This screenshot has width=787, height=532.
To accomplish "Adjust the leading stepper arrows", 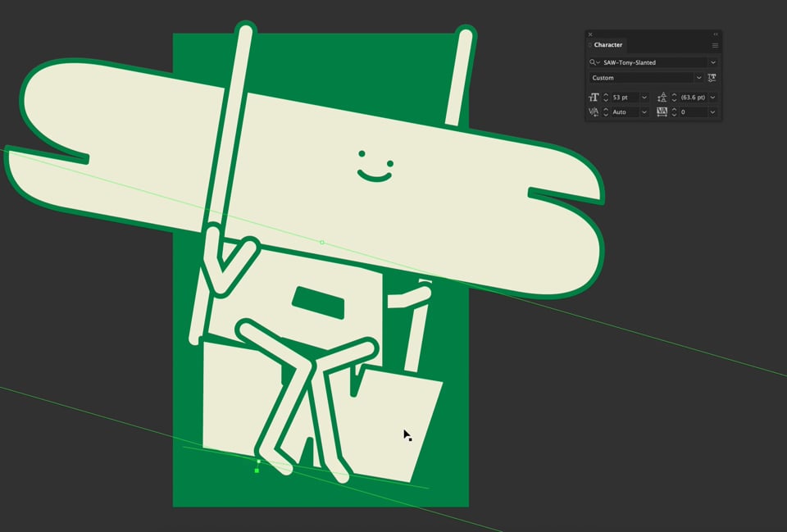I will [x=675, y=98].
